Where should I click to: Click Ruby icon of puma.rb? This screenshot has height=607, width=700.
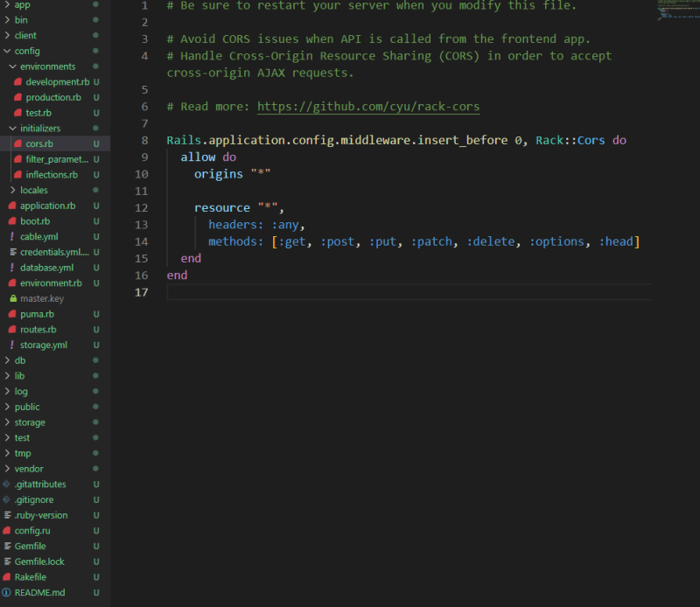pos(12,314)
